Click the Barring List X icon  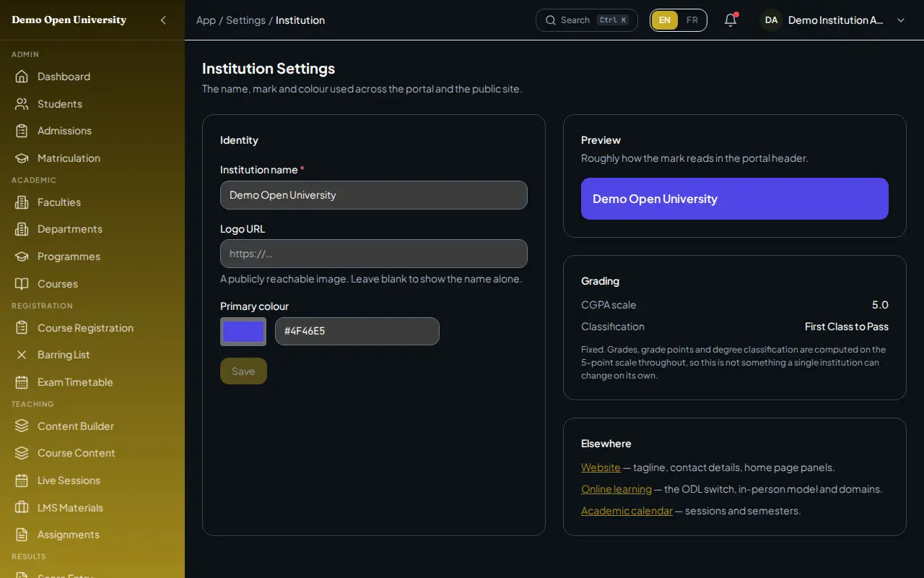(22, 355)
